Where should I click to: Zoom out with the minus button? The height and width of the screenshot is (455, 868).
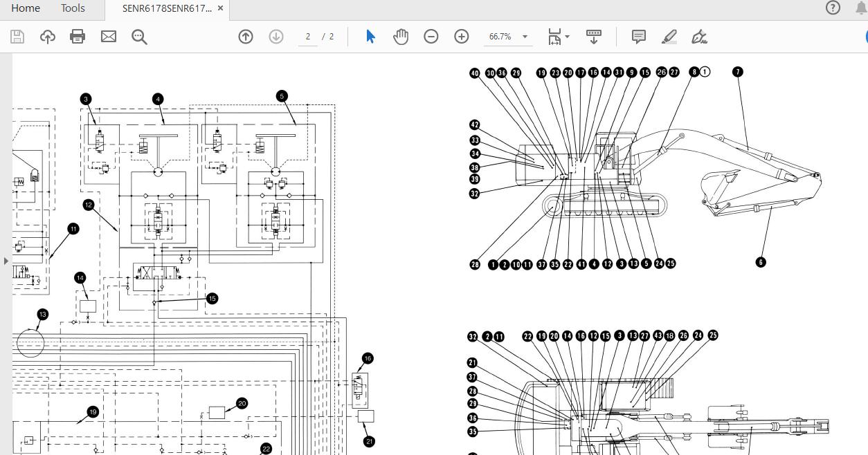[x=431, y=37]
